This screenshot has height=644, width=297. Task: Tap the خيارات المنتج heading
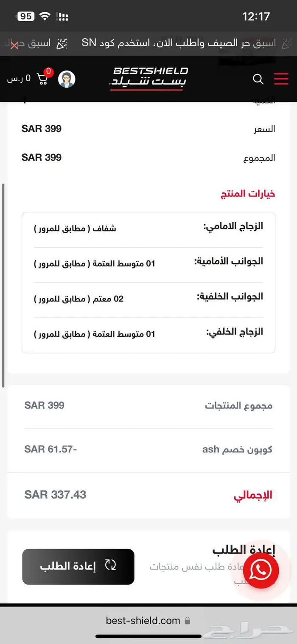tap(248, 194)
